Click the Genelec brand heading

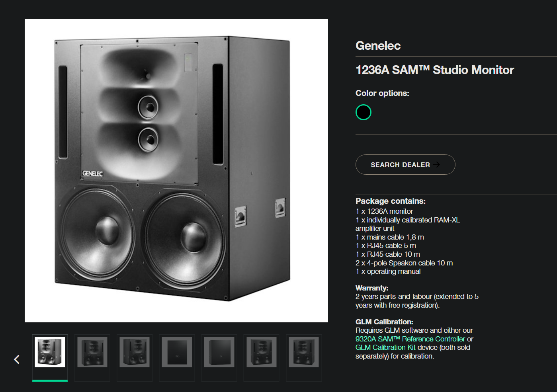(377, 45)
